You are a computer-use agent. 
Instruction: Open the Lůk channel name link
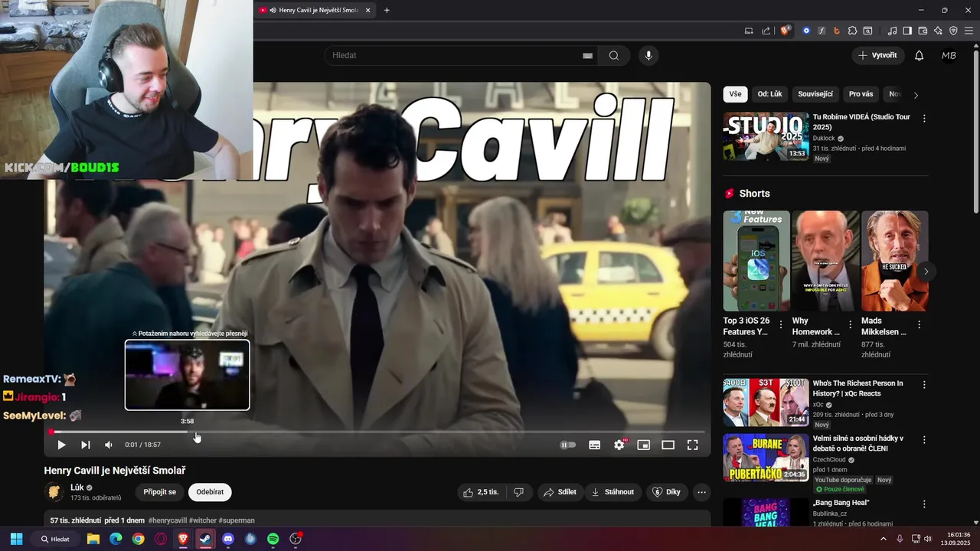77,487
